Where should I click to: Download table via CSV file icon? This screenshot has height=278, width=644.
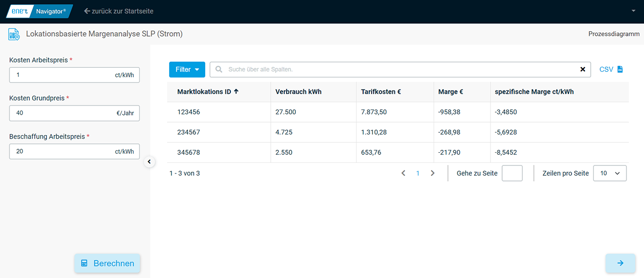[x=620, y=69]
